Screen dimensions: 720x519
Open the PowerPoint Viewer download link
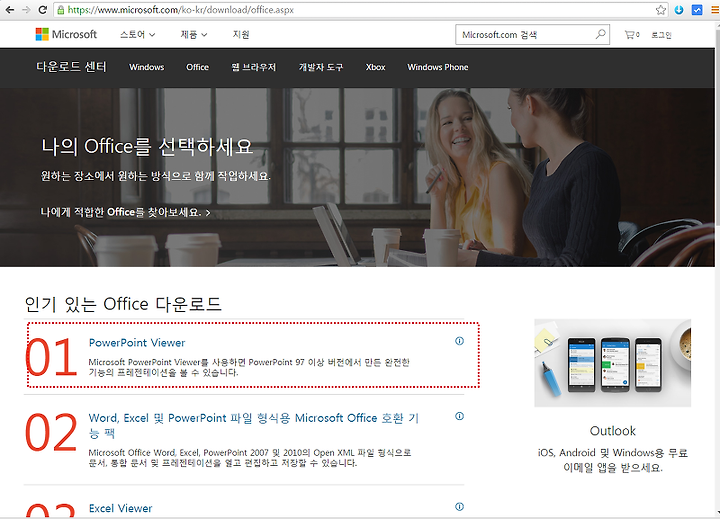(x=137, y=343)
